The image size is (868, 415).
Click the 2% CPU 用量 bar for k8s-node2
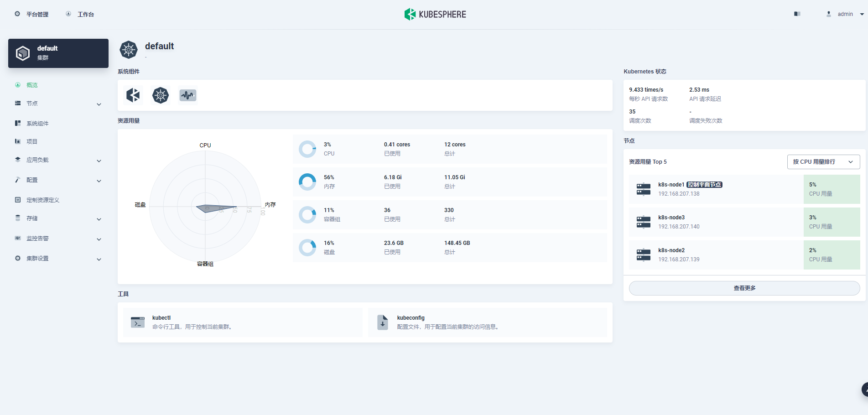point(832,255)
